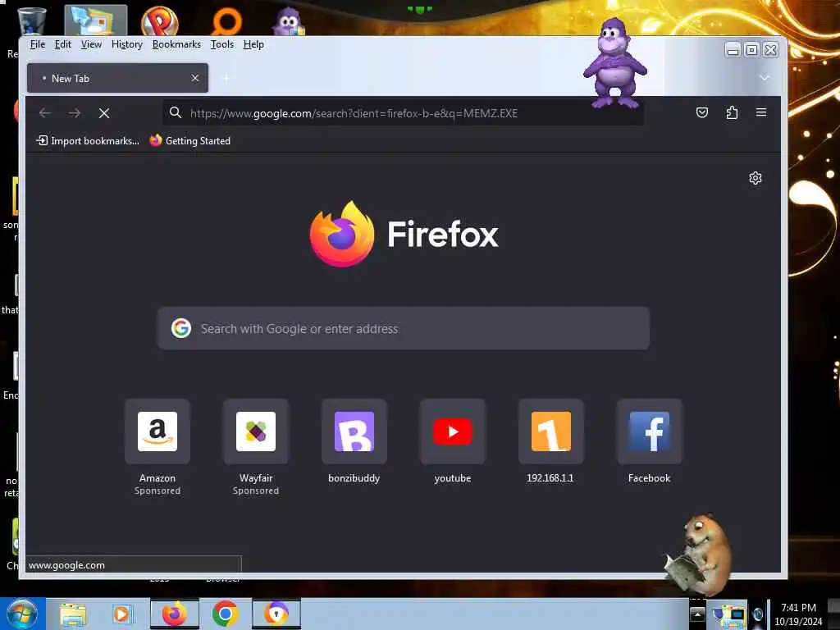Open File Explorer from the taskbar
This screenshot has width=840, height=630.
pyautogui.click(x=73, y=614)
